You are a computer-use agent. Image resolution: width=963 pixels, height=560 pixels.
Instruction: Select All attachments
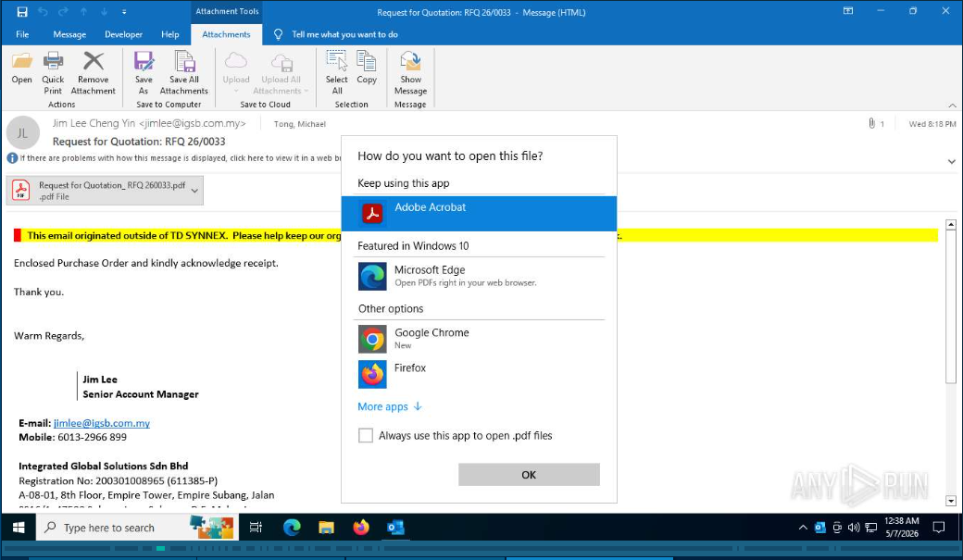pos(336,72)
